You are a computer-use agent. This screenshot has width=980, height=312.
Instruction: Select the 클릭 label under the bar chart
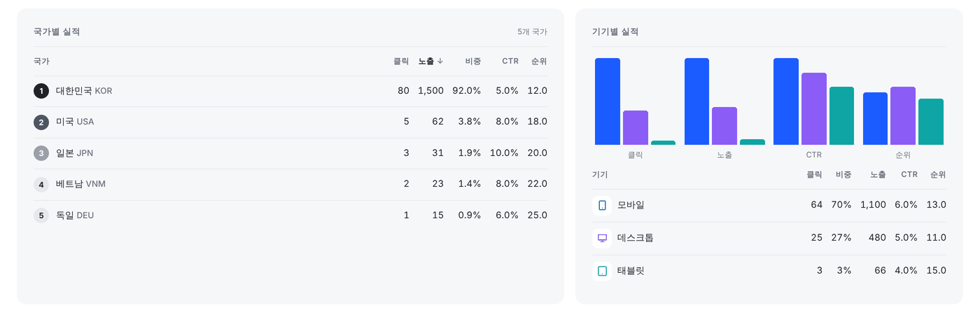point(635,155)
